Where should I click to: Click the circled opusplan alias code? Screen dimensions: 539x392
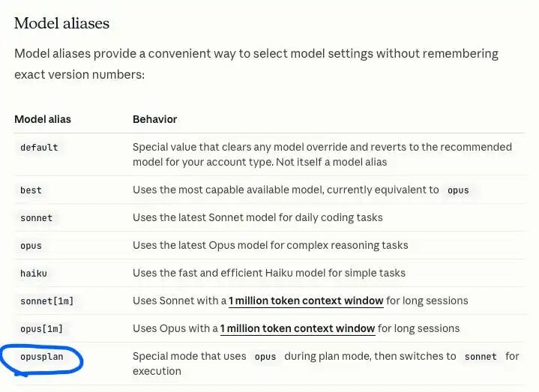coord(41,357)
